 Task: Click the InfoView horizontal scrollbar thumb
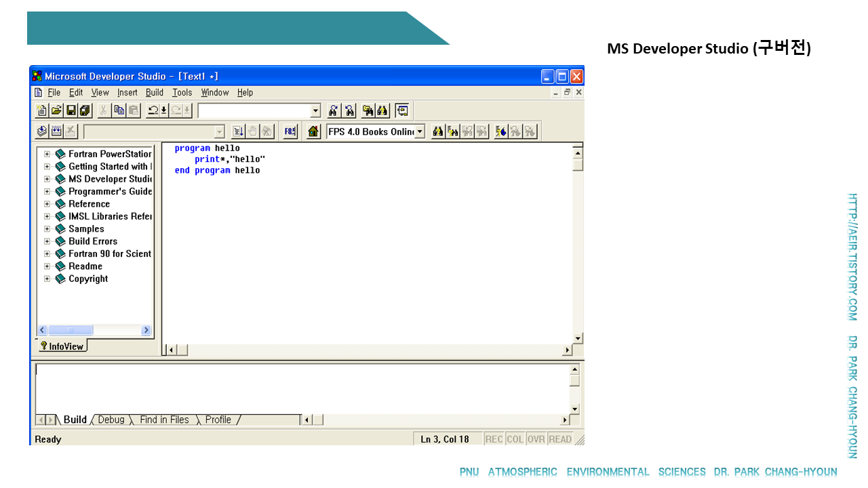coord(71,330)
